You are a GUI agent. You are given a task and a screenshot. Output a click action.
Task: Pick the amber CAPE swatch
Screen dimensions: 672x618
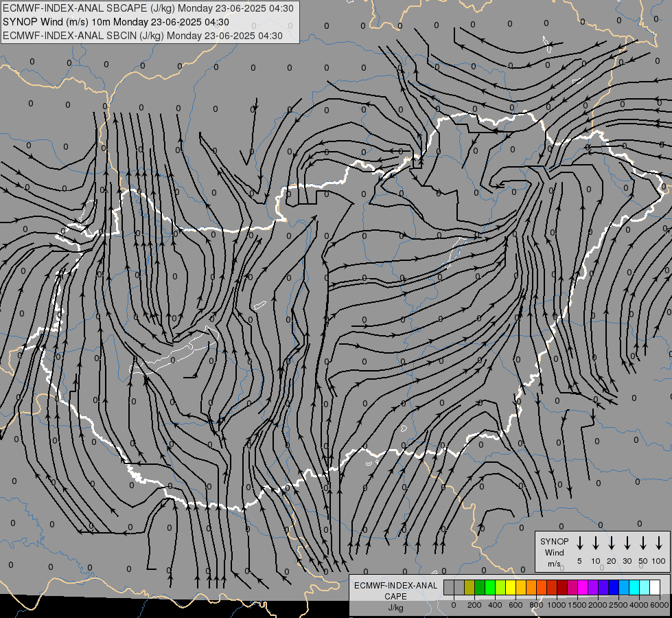[521, 588]
